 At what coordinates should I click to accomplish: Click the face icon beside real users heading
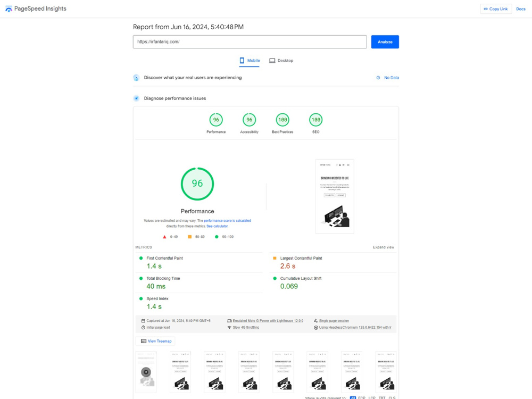(136, 77)
